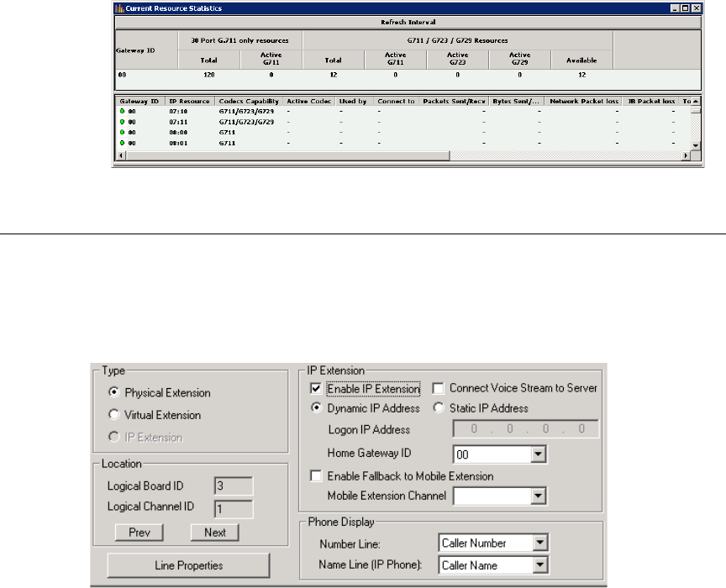Open Line Properties

click(x=188, y=565)
